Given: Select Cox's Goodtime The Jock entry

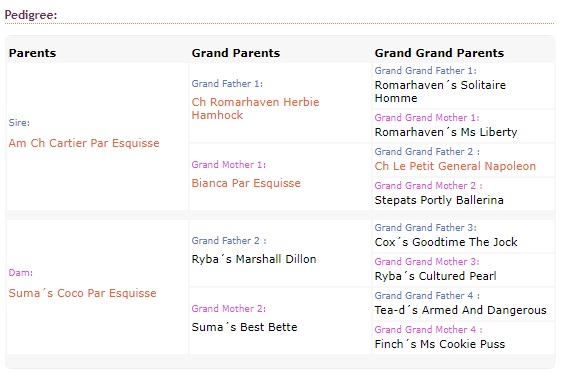Looking at the screenshot, I should [446, 242].
